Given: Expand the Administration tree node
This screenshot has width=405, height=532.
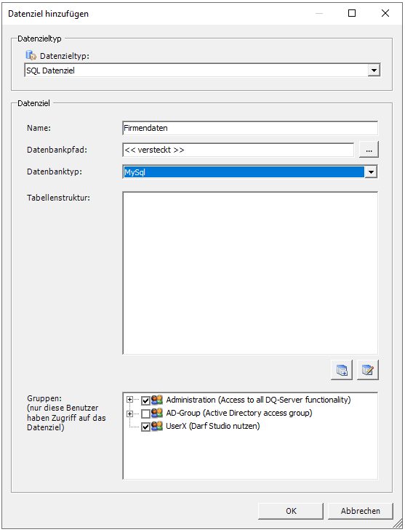Looking at the screenshot, I should [129, 400].
